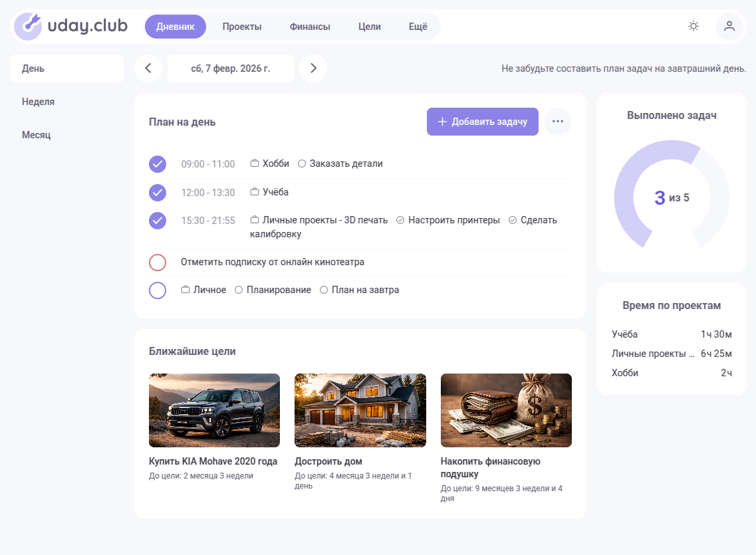This screenshot has width=756, height=555.
Task: Open the date picker сб, 7 февр. 2026
Action: 230,68
